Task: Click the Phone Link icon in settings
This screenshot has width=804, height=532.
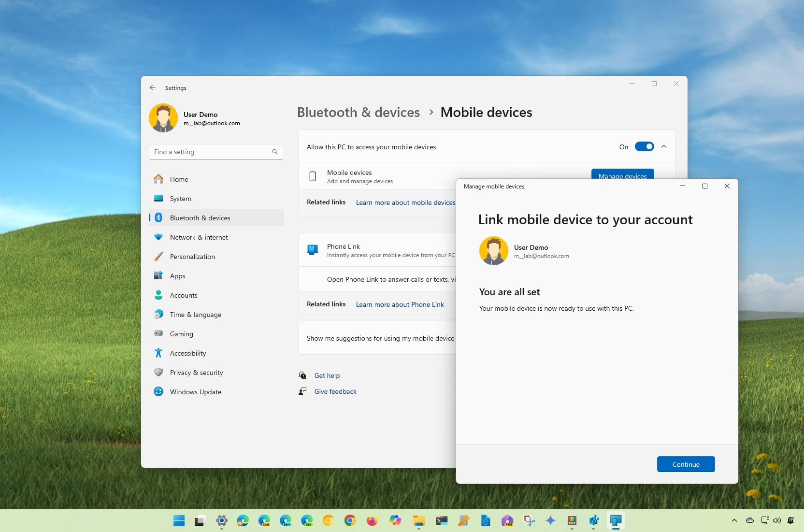Action: (313, 250)
